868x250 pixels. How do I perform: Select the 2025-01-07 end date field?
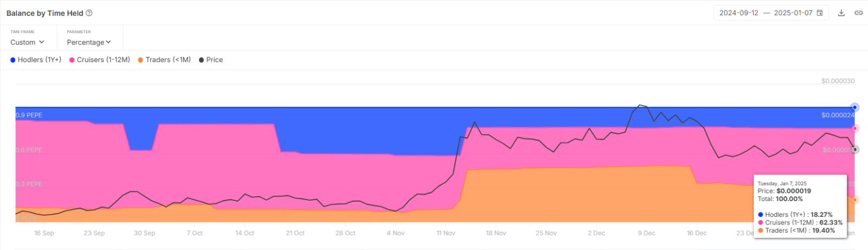pyautogui.click(x=793, y=12)
